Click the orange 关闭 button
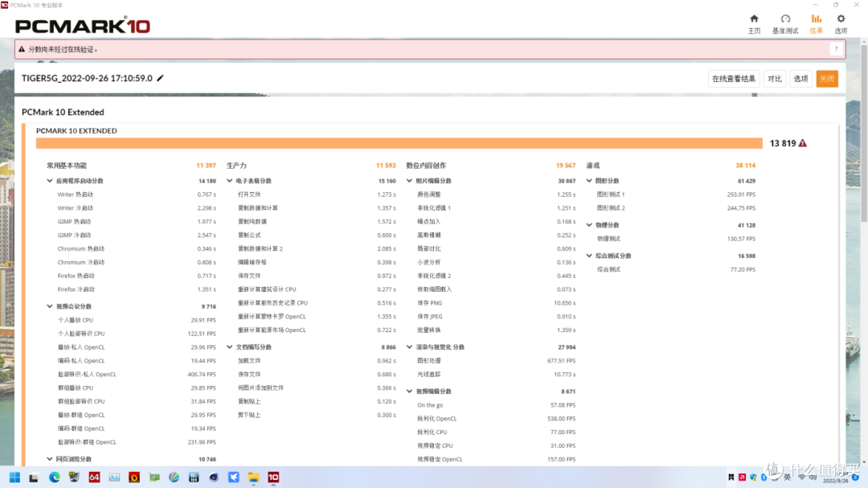 [x=827, y=79]
